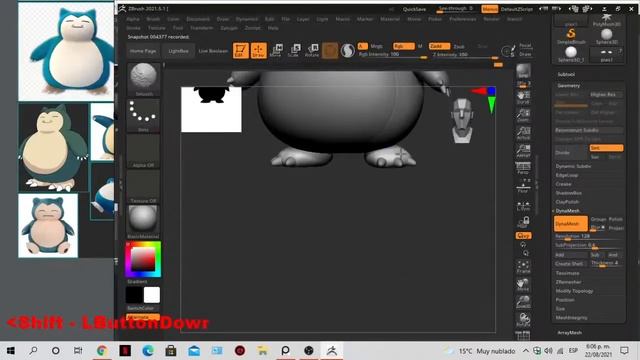The width and height of the screenshot is (640, 360).
Task: Click the Rotate icon on right shelf
Action: [x=523, y=320]
